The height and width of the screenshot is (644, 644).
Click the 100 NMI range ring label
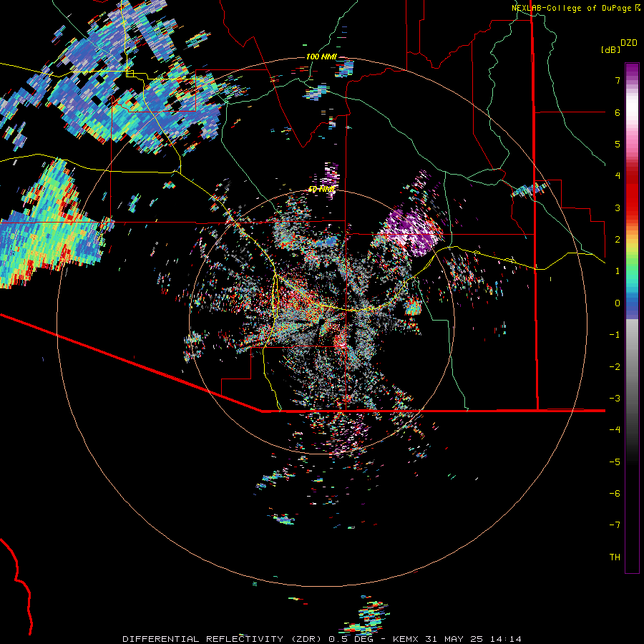(x=321, y=57)
